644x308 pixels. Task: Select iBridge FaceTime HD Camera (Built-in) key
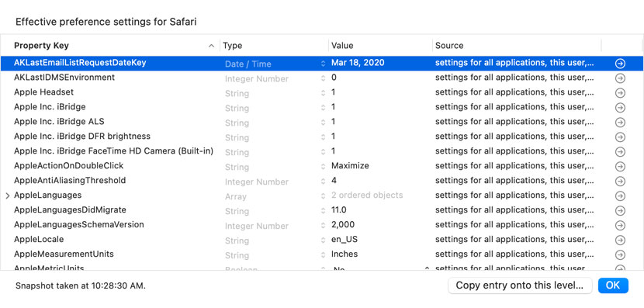tap(114, 151)
